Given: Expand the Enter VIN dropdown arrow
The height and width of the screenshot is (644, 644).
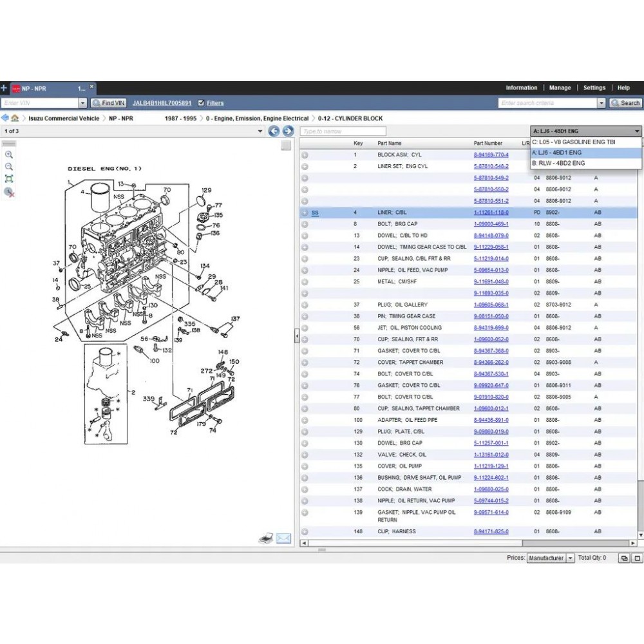Looking at the screenshot, I should point(82,103).
